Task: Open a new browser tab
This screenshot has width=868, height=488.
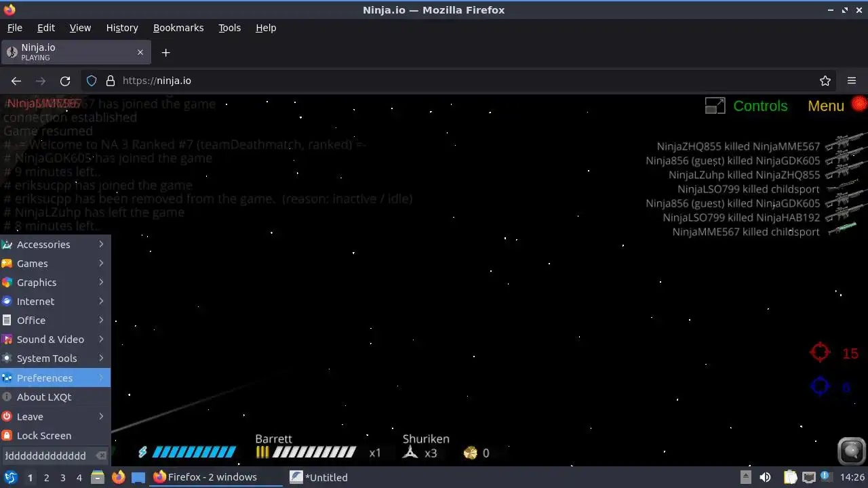Action: coord(165,52)
